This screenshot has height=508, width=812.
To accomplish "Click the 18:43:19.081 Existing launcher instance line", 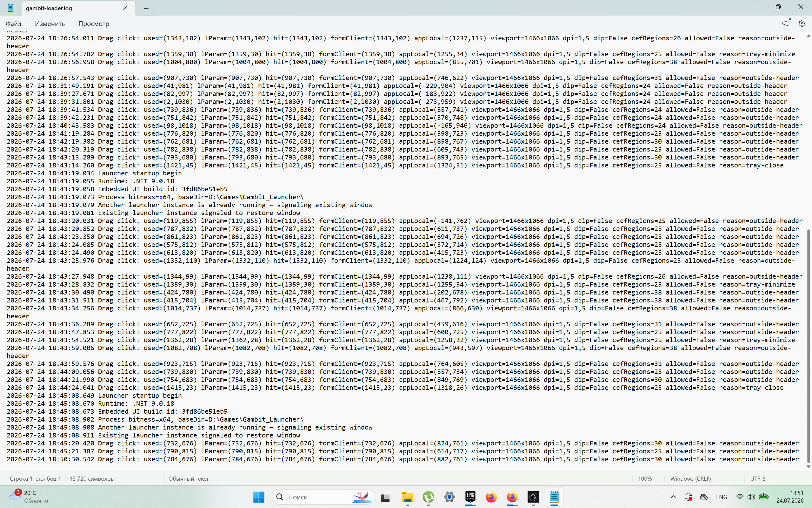I will [x=153, y=213].
